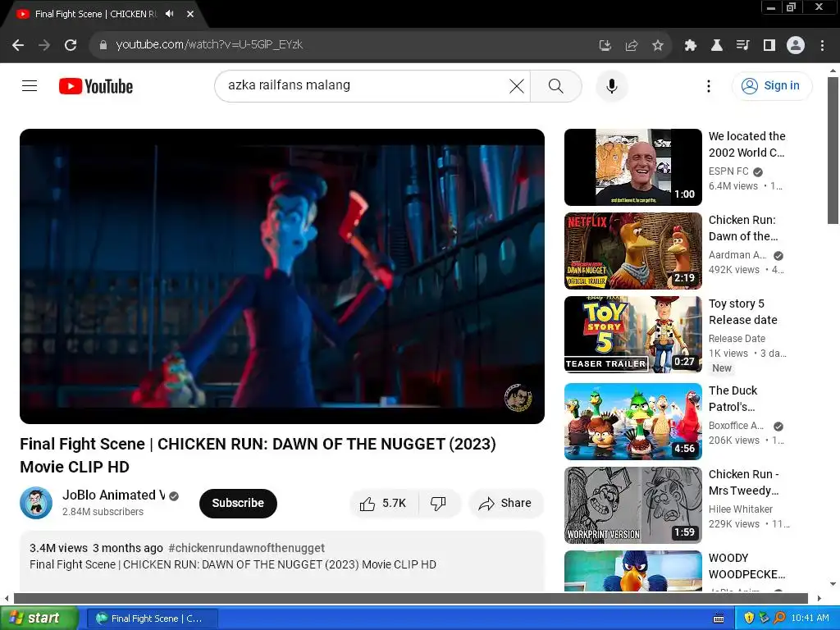840x630 pixels.
Task: Clear the search box with the X icon
Action: 517,85
